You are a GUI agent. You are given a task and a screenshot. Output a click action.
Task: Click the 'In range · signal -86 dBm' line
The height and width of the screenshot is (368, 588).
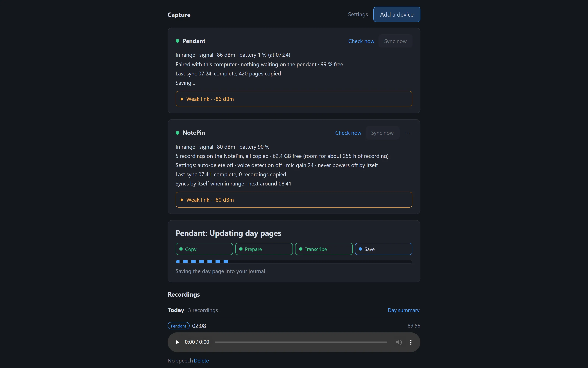click(x=233, y=55)
